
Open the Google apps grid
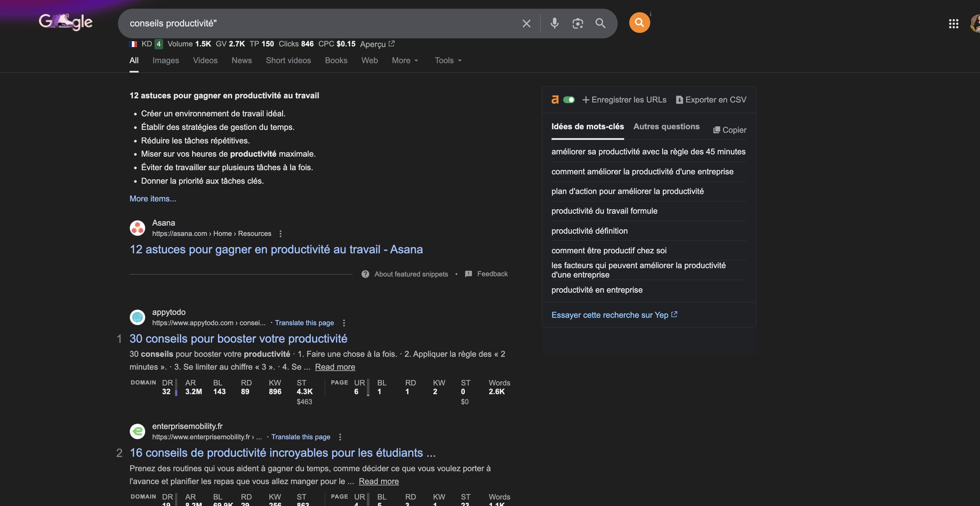[954, 24]
